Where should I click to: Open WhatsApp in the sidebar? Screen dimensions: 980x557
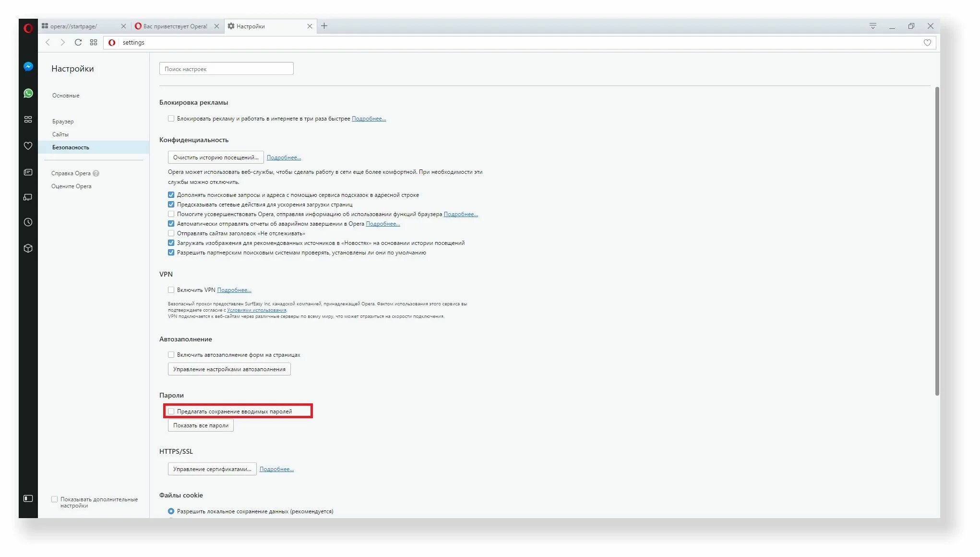coord(28,93)
